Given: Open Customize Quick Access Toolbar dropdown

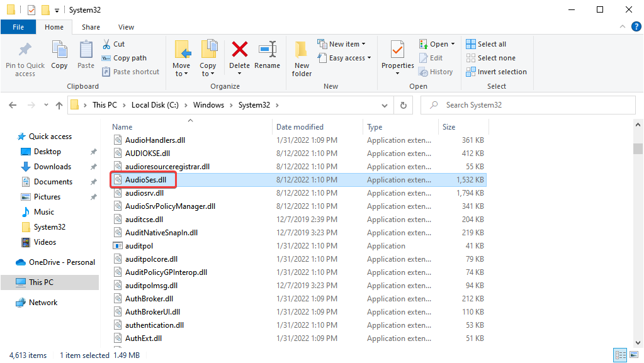Looking at the screenshot, I should click(57, 10).
